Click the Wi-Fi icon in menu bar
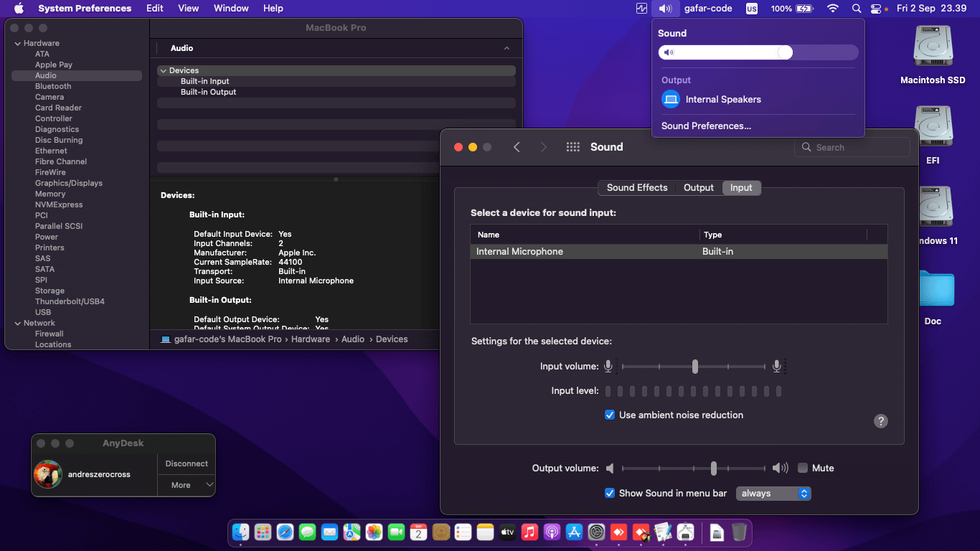 point(833,9)
